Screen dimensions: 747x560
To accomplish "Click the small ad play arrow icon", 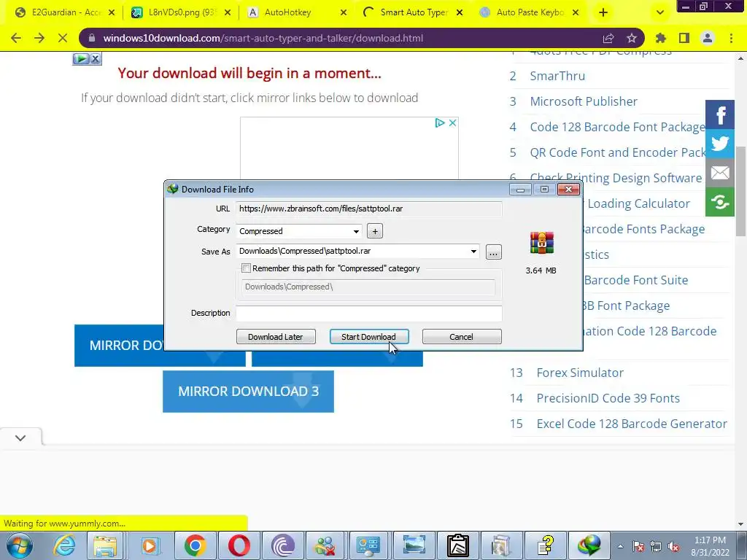I will pyautogui.click(x=82, y=58).
